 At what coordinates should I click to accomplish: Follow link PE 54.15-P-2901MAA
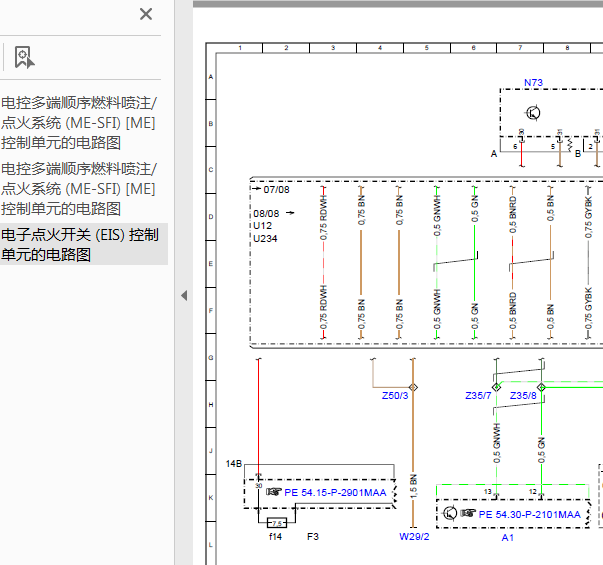335,493
